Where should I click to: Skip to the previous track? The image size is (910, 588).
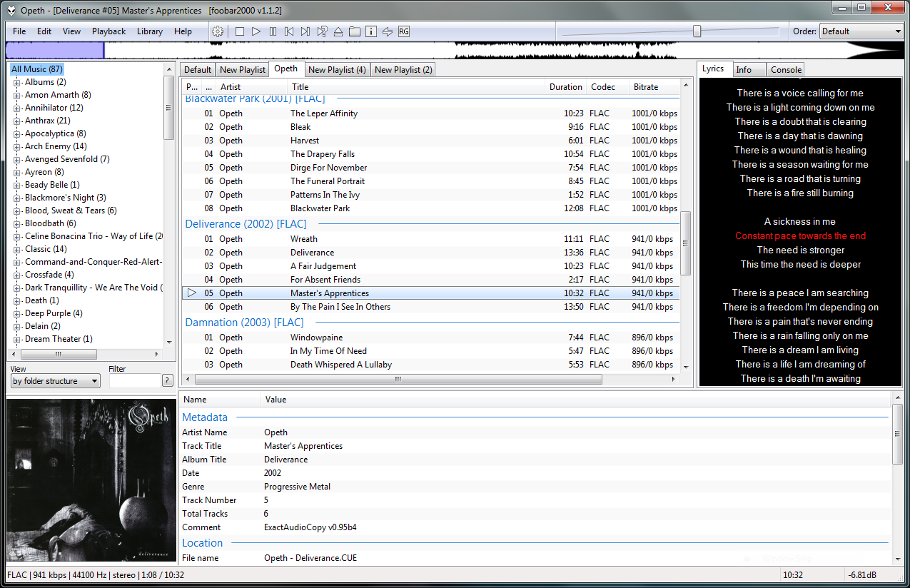(x=289, y=31)
